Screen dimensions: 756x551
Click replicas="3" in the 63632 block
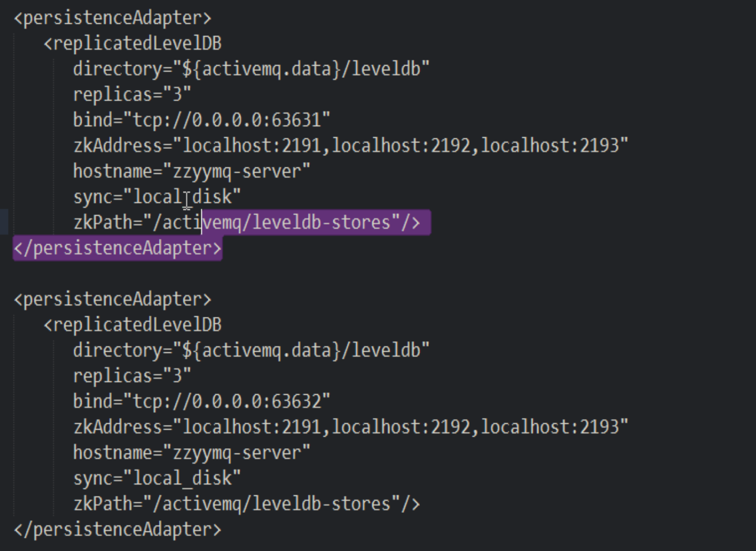(x=132, y=376)
